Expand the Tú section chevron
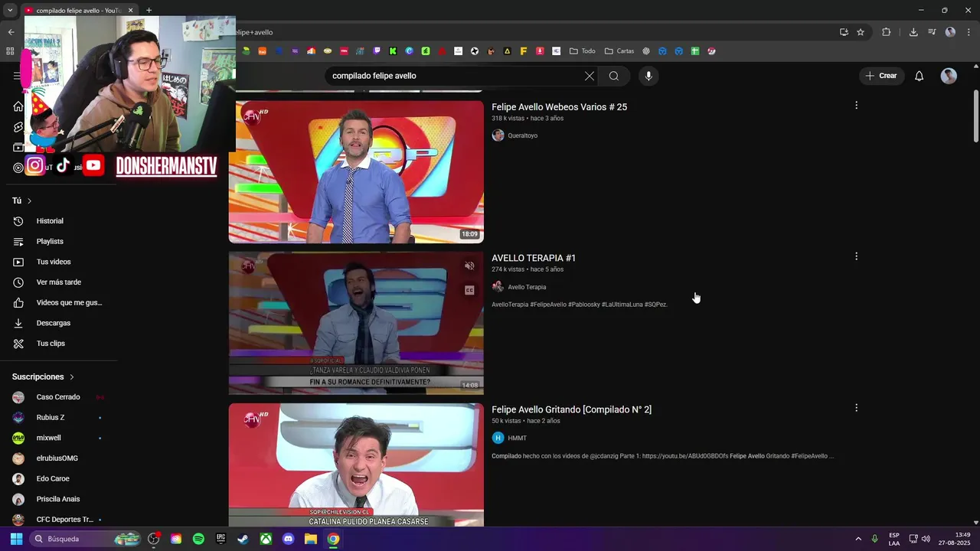The image size is (980, 551). coord(29,201)
